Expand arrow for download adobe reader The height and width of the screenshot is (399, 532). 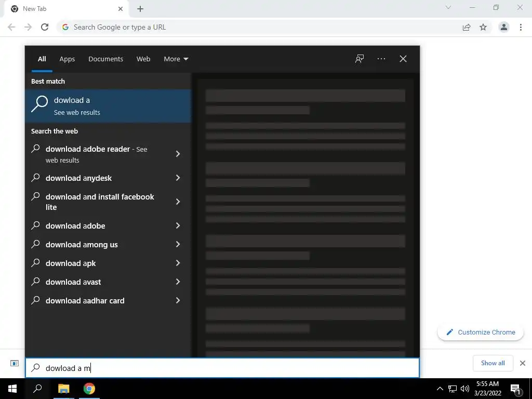pos(178,154)
